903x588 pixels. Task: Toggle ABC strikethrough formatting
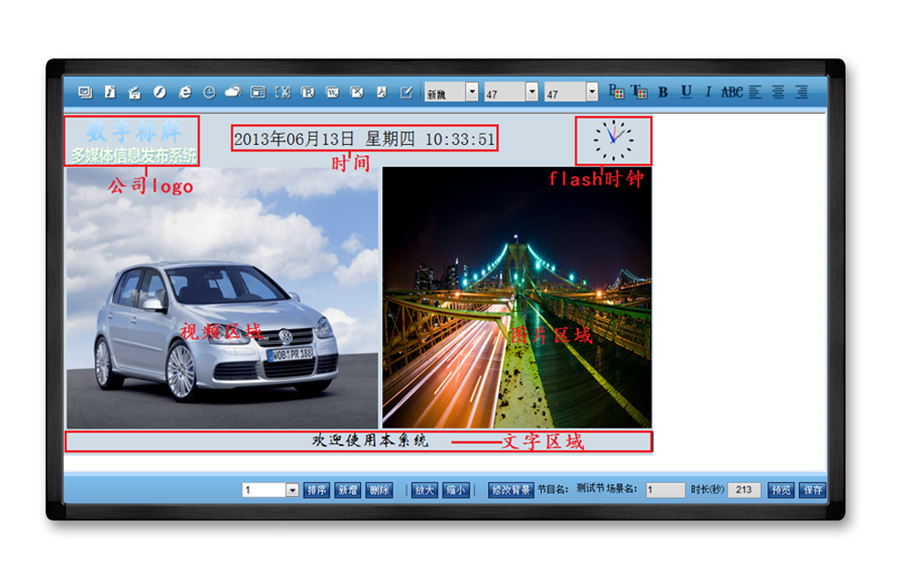coord(732,92)
